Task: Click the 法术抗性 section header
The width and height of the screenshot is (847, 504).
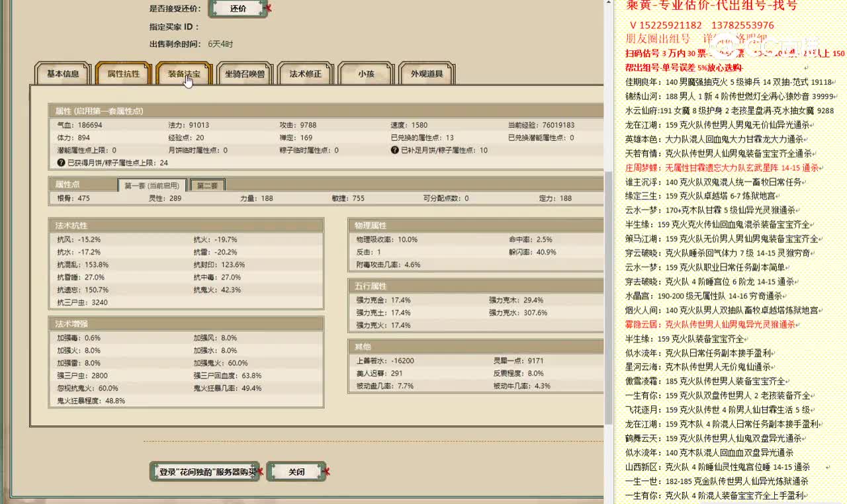Action: point(186,226)
